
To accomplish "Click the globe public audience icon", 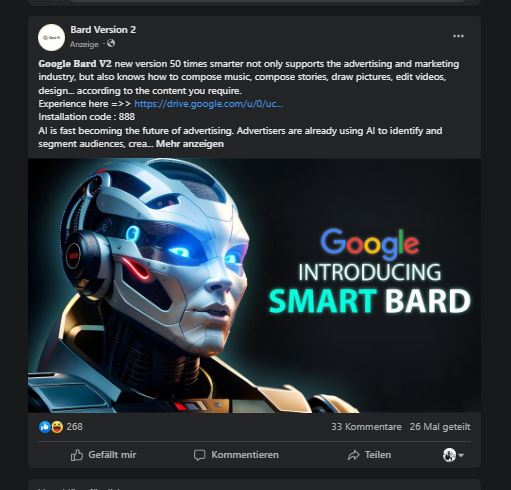I will 111,44.
